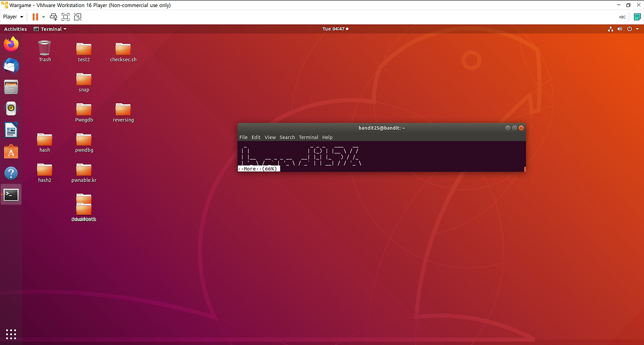Open View menu in terminal window
The width and height of the screenshot is (644, 345).
tap(270, 137)
